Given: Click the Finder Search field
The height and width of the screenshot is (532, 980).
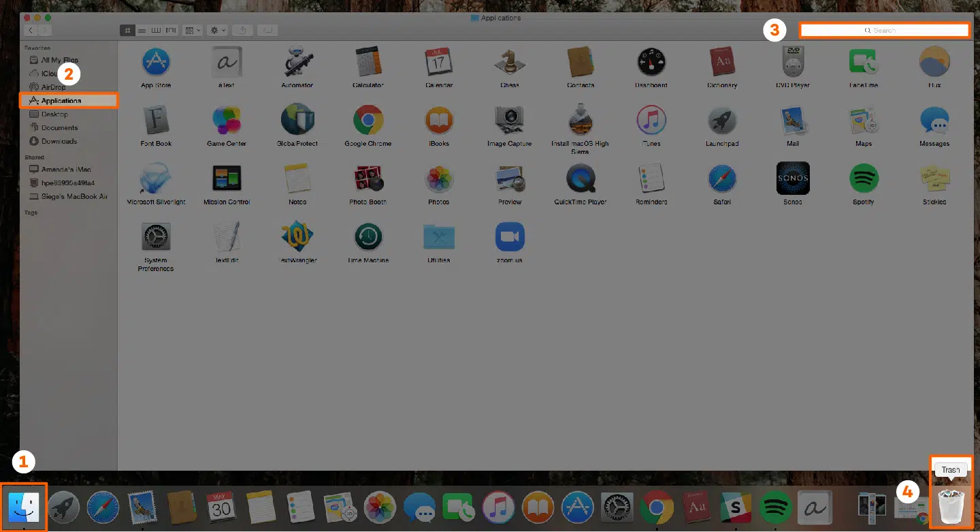Looking at the screenshot, I should 884,31.
